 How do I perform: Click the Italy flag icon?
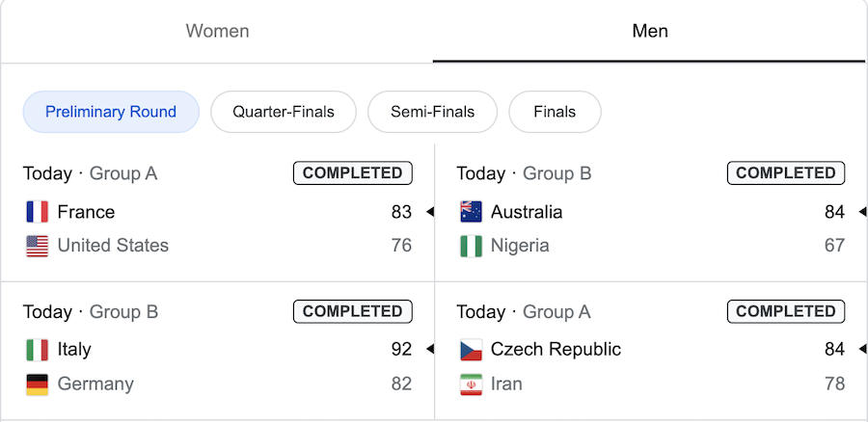pos(37,350)
